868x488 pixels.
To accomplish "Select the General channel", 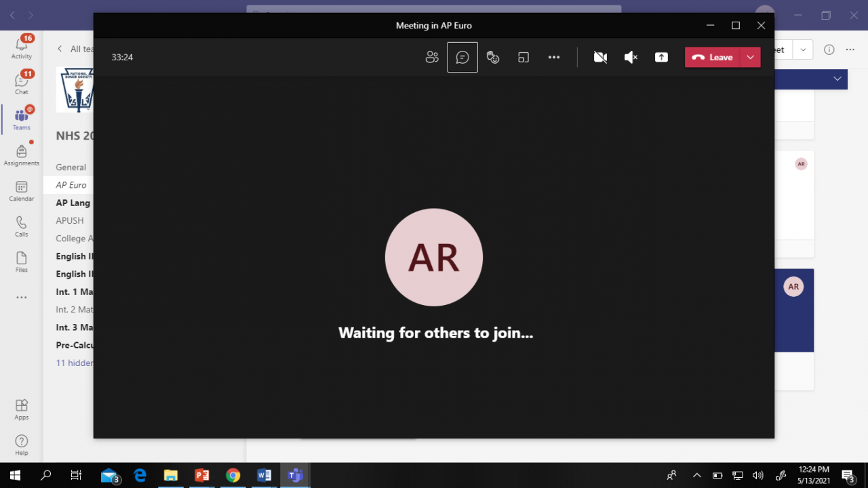I will 71,167.
